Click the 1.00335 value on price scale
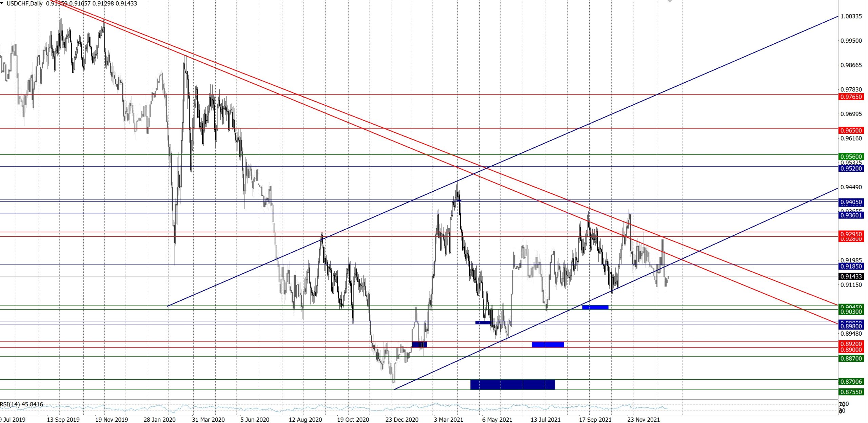 (851, 16)
